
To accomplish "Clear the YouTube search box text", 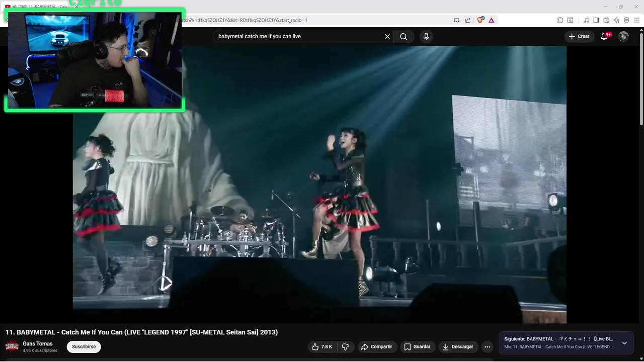I will click(387, 36).
